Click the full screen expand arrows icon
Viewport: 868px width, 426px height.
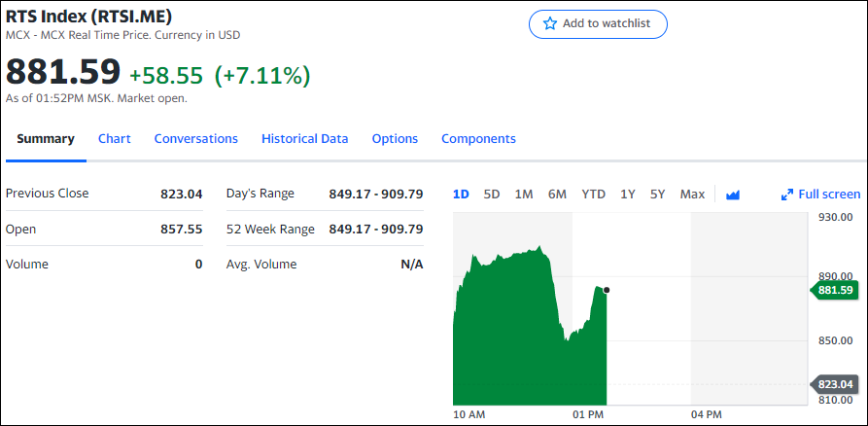click(x=787, y=195)
